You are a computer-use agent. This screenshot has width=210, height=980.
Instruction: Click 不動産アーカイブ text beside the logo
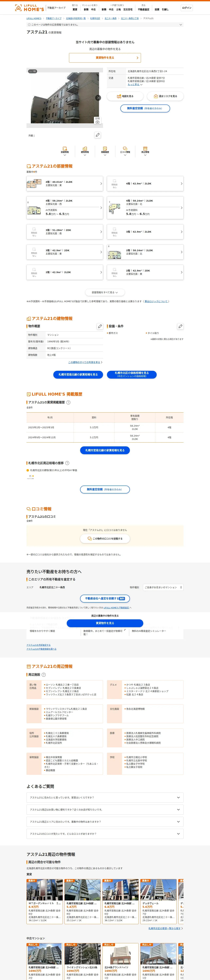tap(56, 8)
